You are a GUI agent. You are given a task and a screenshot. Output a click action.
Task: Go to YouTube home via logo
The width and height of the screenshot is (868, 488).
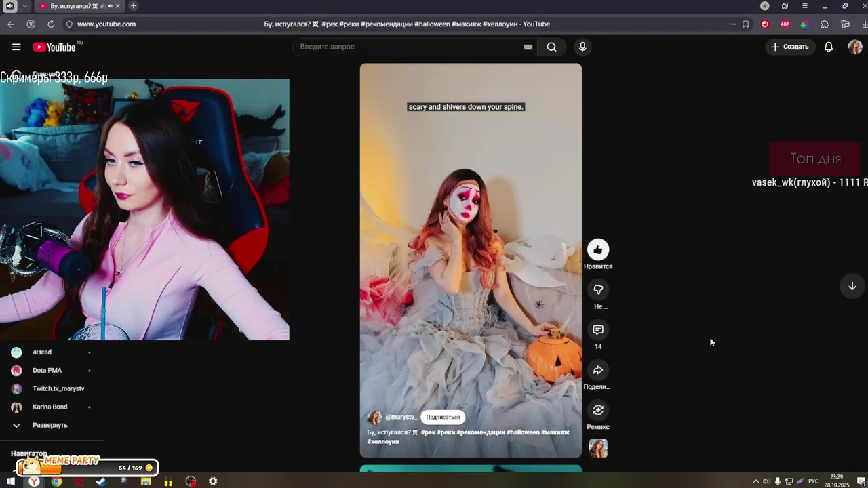pos(54,47)
